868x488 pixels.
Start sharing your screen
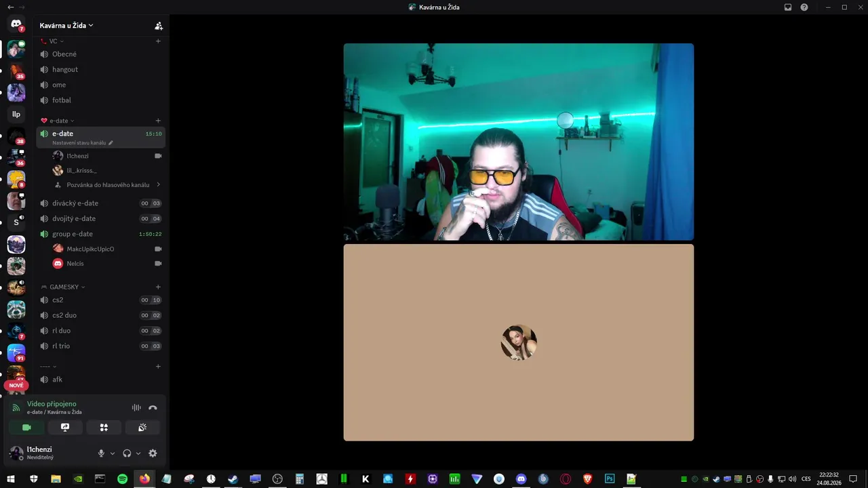coord(65,428)
